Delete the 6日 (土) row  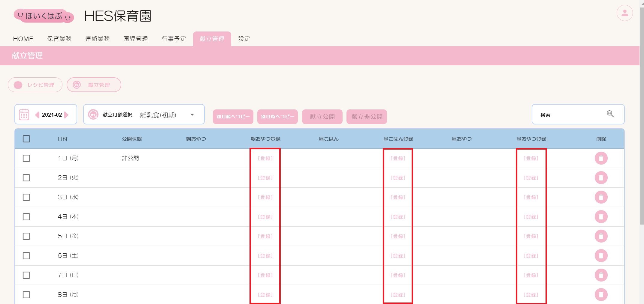point(601,256)
